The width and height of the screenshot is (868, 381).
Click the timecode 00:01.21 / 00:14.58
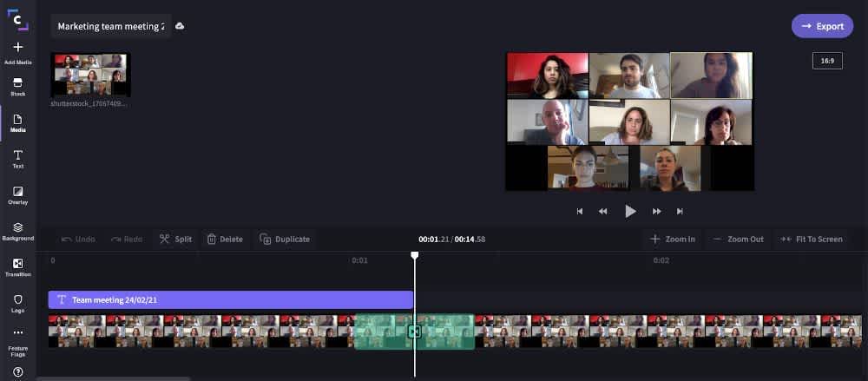451,240
